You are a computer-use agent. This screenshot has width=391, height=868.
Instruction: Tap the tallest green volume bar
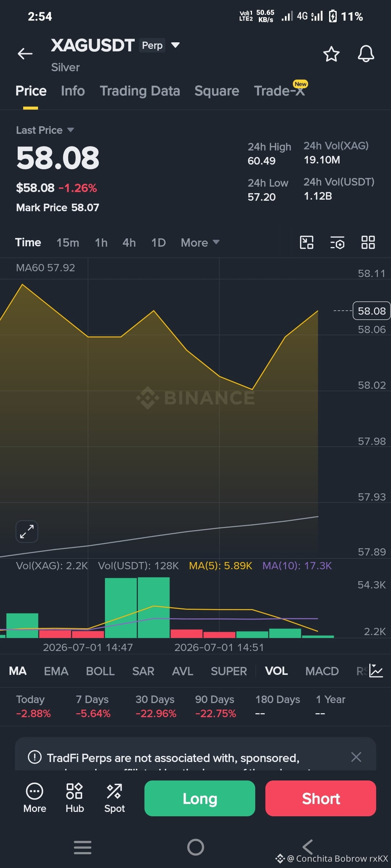pyautogui.click(x=154, y=608)
